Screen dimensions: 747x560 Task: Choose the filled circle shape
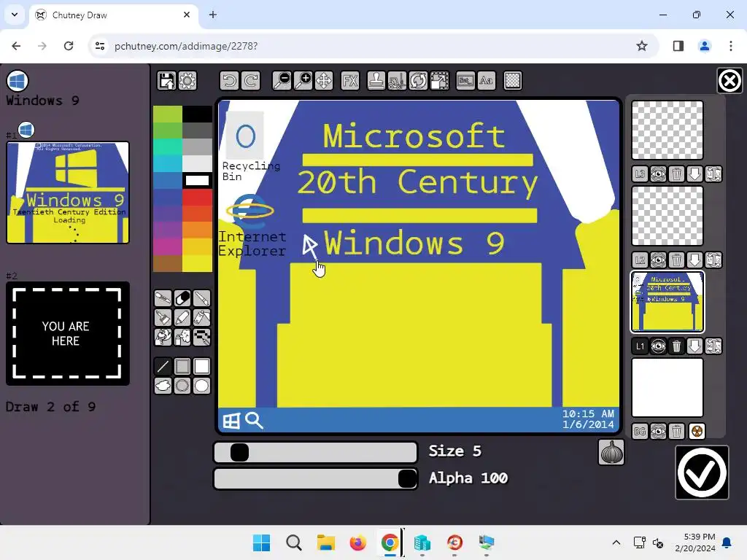point(202,386)
